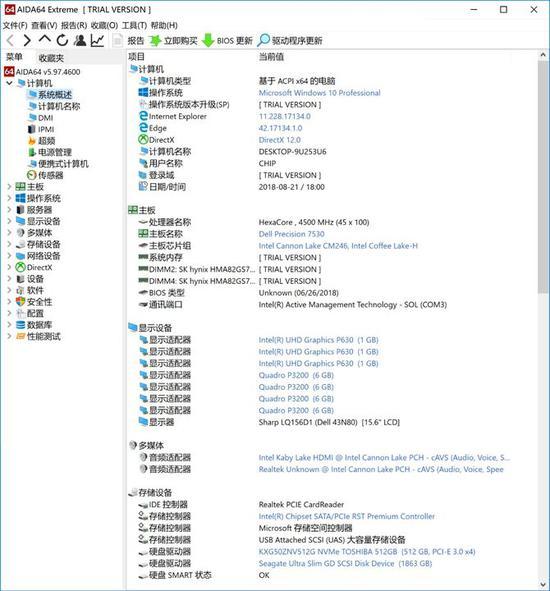Open the 文件(F) menu

[x=15, y=25]
